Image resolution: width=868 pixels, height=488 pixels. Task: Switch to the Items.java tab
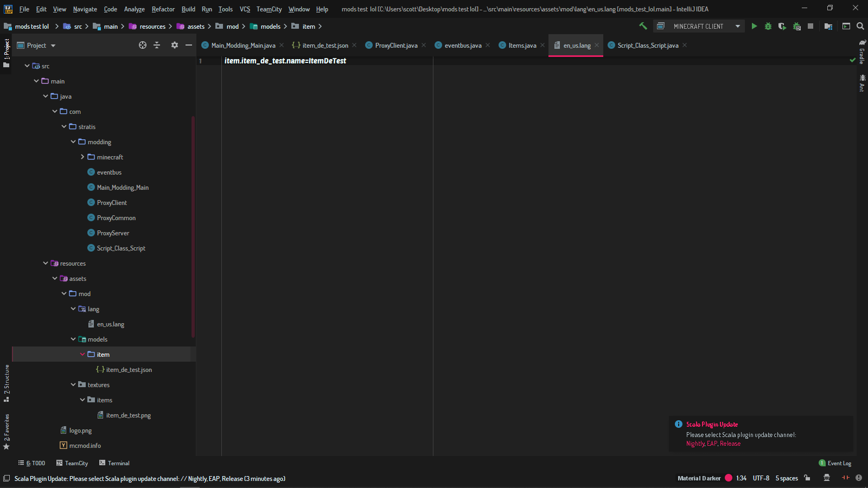coord(522,46)
